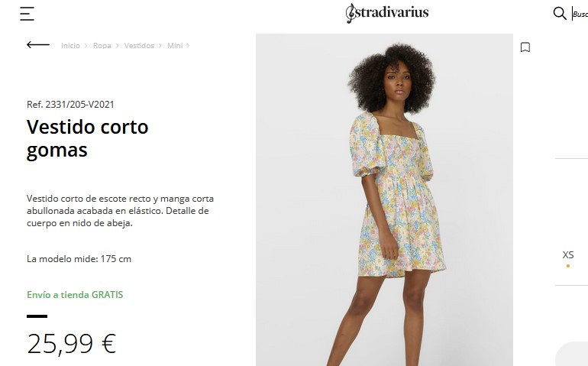Click the chevron after Inicio breadcrumb
The width and height of the screenshot is (588, 366).
86,46
